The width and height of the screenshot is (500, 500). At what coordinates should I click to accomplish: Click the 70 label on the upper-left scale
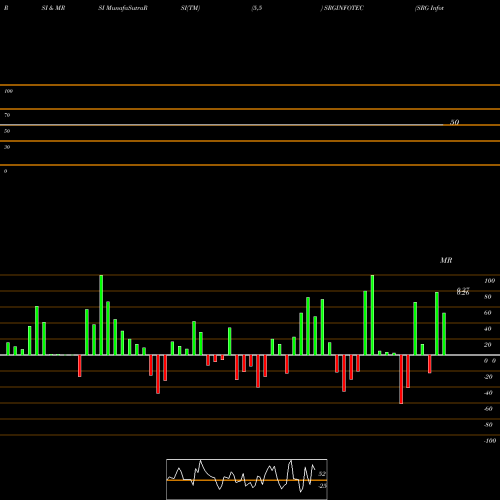[7, 115]
